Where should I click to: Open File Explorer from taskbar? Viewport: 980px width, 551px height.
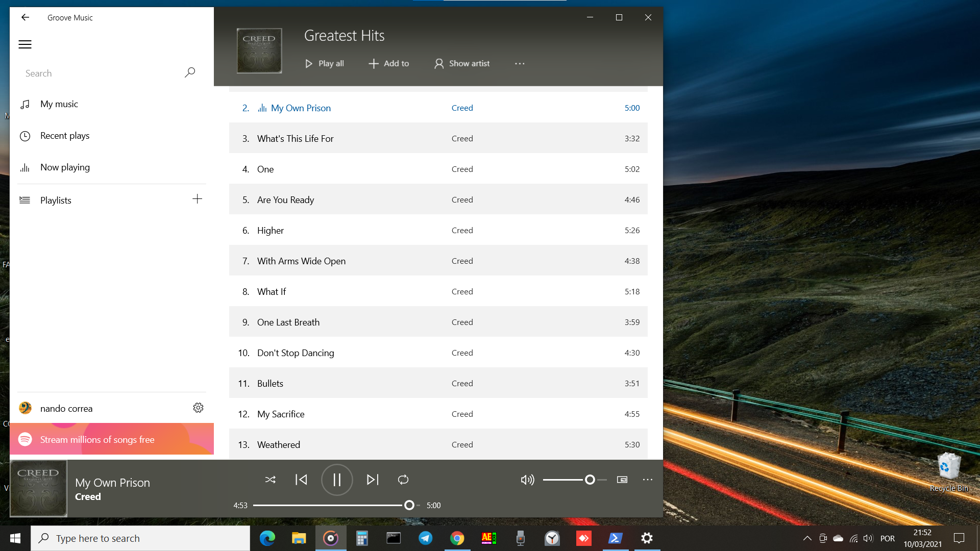[299, 538]
